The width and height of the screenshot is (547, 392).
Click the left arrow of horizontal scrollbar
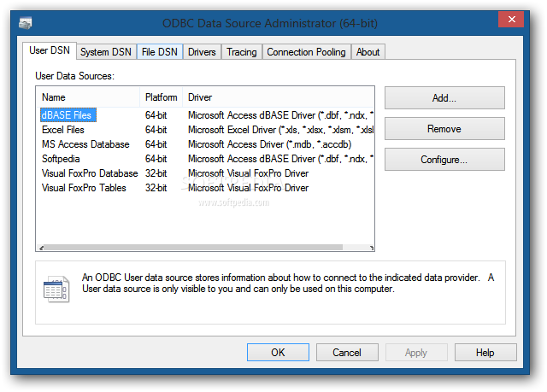coord(41,248)
